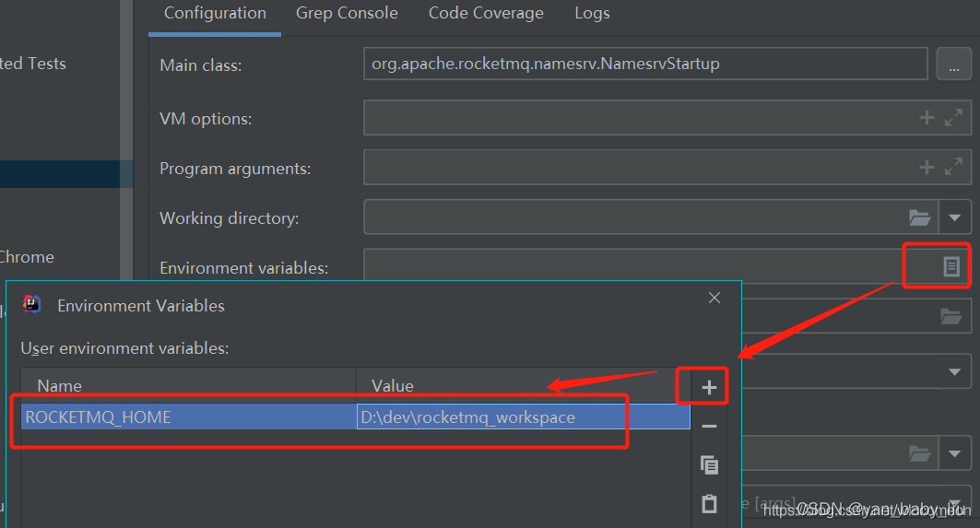Open the Configuration tab

pos(215,14)
